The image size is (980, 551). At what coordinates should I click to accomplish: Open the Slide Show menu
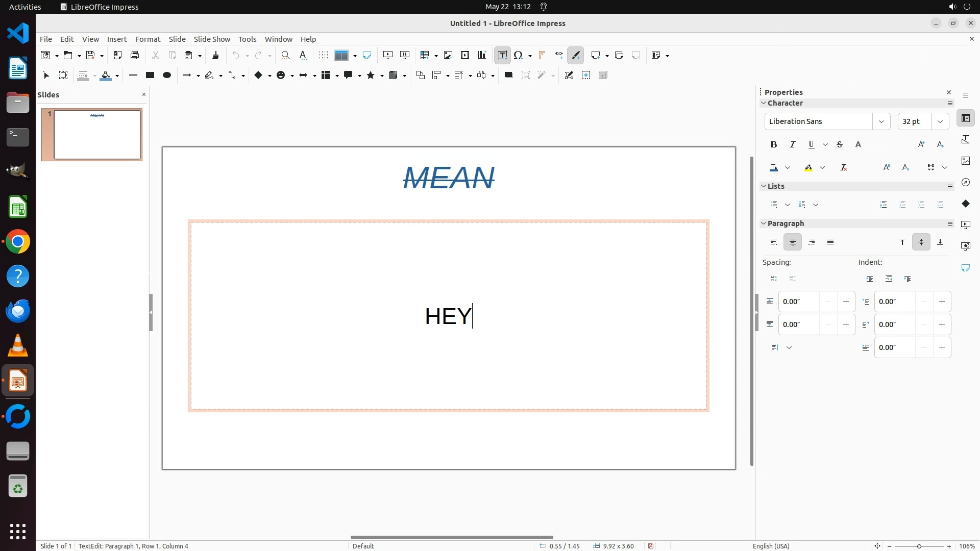tap(212, 39)
